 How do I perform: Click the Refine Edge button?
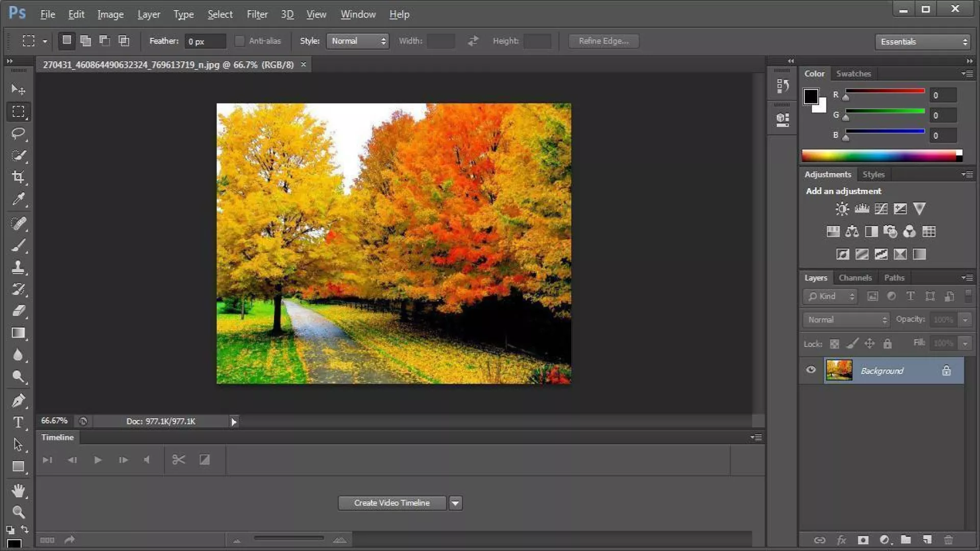pos(603,41)
